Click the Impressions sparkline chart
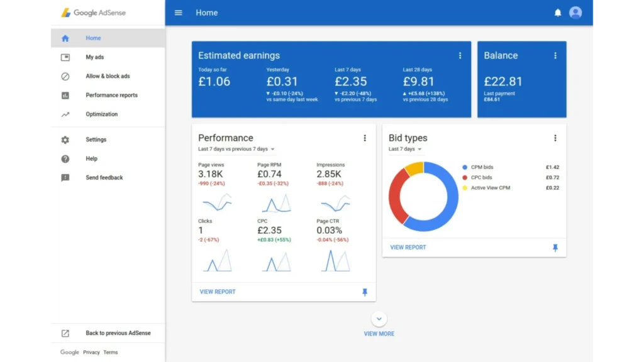Viewport: 644px width, 362px height. click(x=336, y=203)
